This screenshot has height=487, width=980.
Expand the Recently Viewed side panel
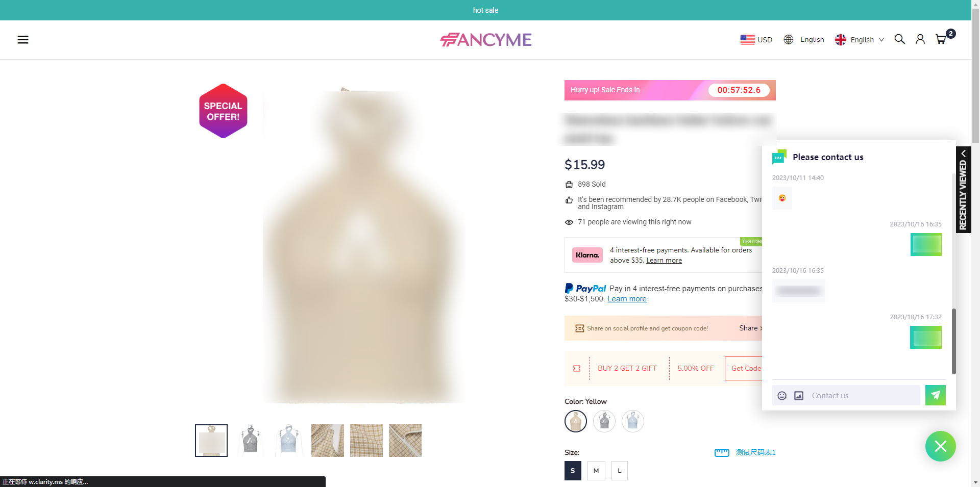point(963,190)
